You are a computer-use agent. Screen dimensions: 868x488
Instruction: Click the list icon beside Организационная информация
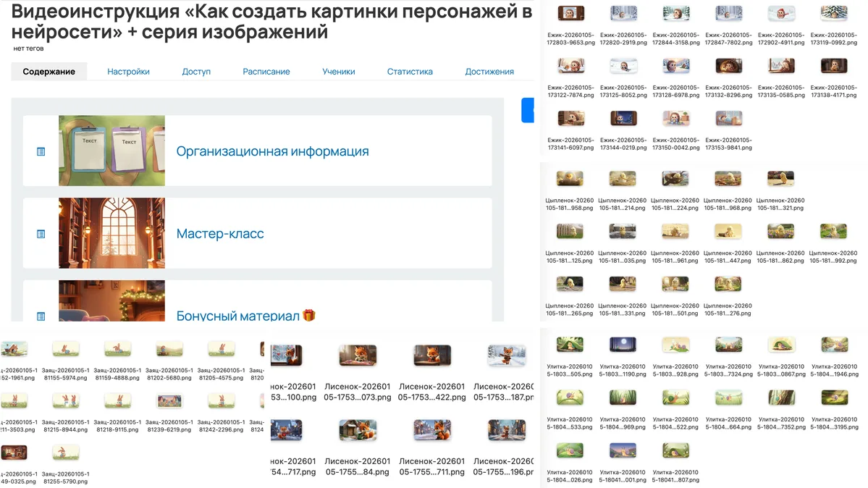(41, 151)
